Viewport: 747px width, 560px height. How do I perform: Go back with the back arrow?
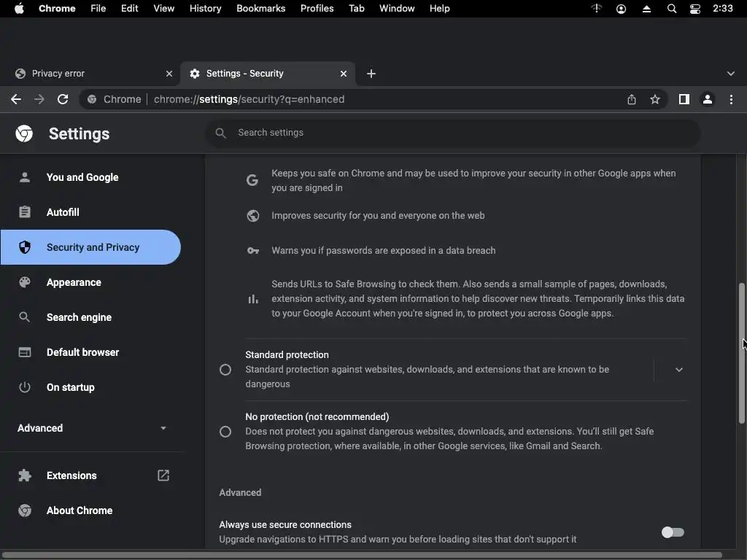[x=16, y=99]
